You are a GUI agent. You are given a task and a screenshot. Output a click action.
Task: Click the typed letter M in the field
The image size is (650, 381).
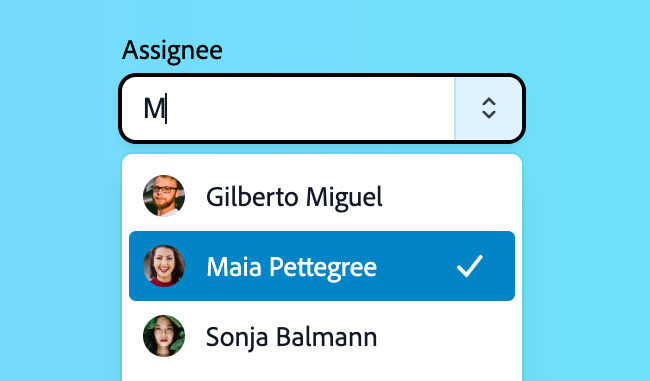(154, 109)
